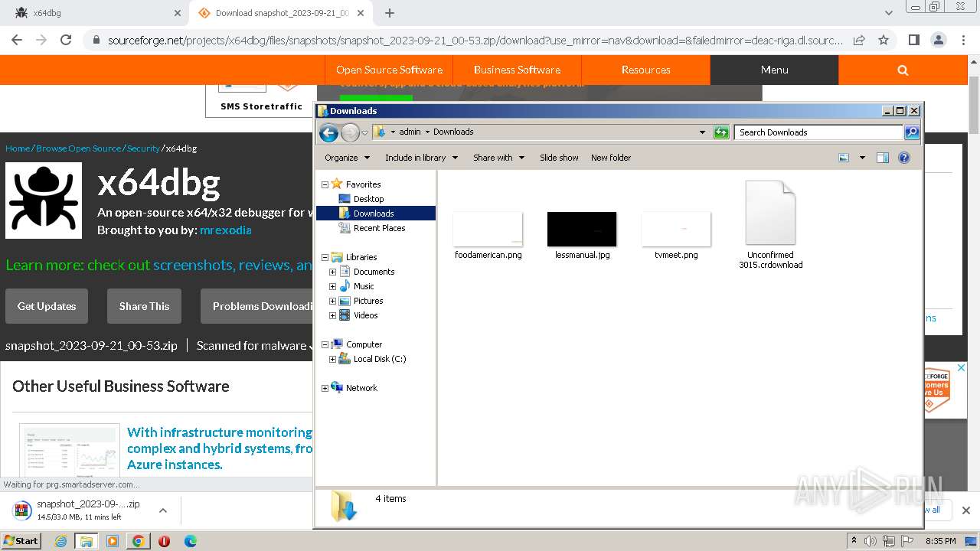Expand the Documents library node
980x551 pixels.
[332, 272]
